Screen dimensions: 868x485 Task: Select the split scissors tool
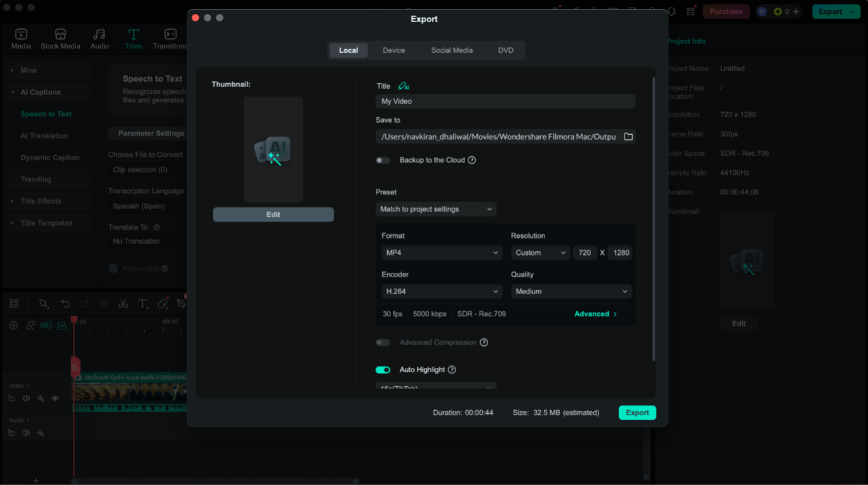(123, 304)
